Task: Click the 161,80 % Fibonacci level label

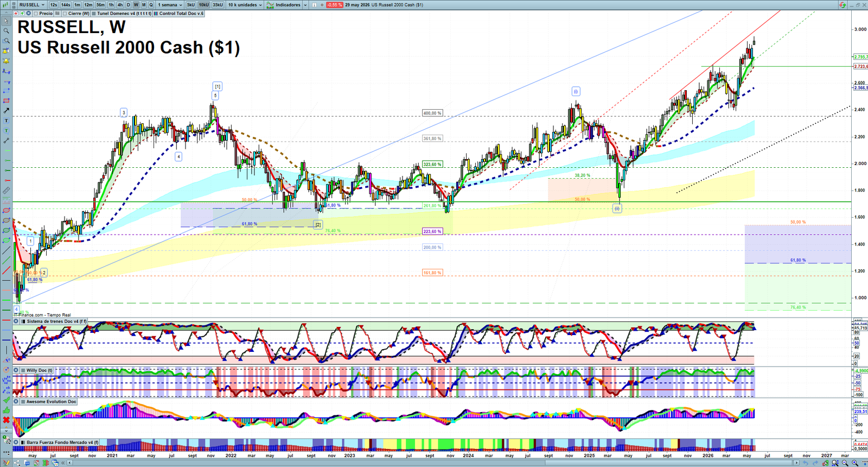Action: (432, 273)
